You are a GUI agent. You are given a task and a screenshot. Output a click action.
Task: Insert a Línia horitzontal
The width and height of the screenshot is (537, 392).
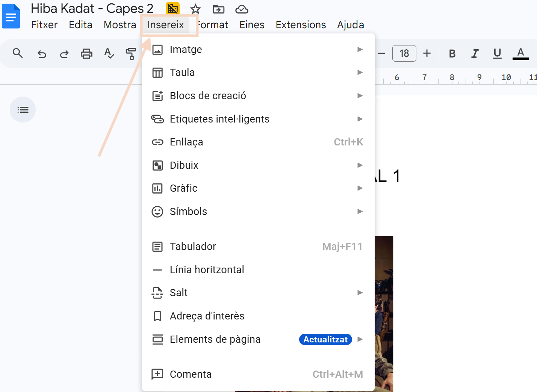[x=258, y=270]
